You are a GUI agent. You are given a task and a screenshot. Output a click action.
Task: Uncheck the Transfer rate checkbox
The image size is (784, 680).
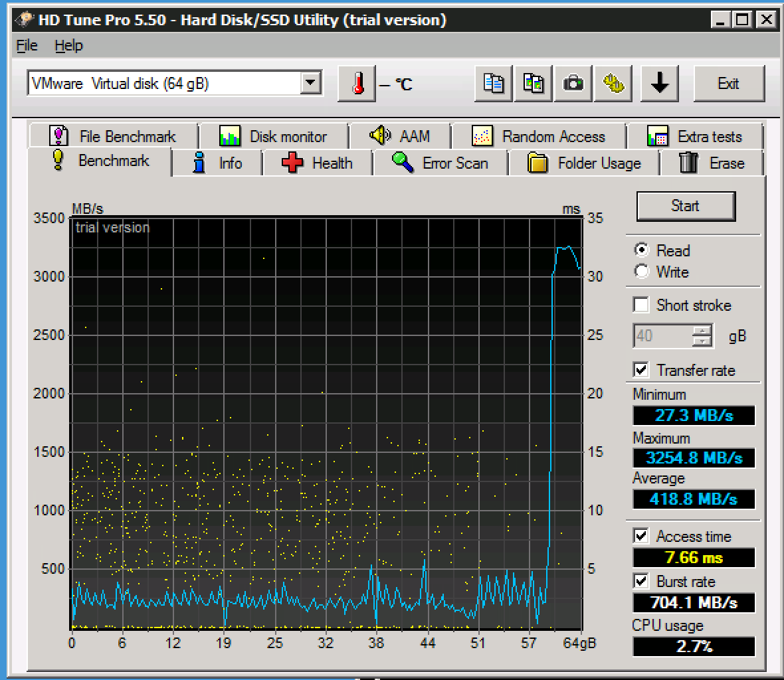641,370
